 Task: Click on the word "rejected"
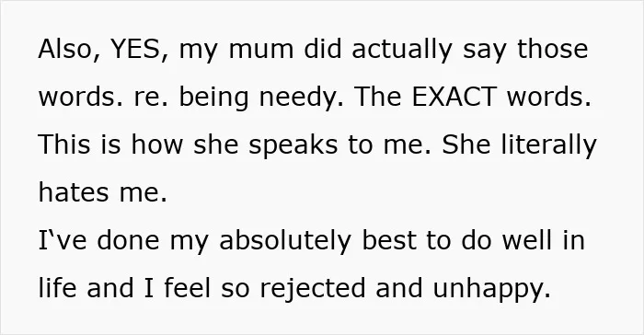click(312, 289)
